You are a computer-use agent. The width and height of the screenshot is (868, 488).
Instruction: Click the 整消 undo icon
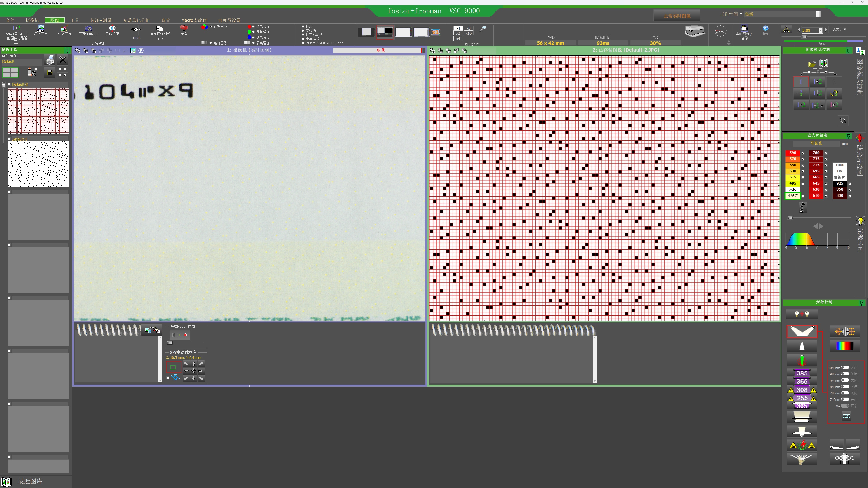click(766, 28)
